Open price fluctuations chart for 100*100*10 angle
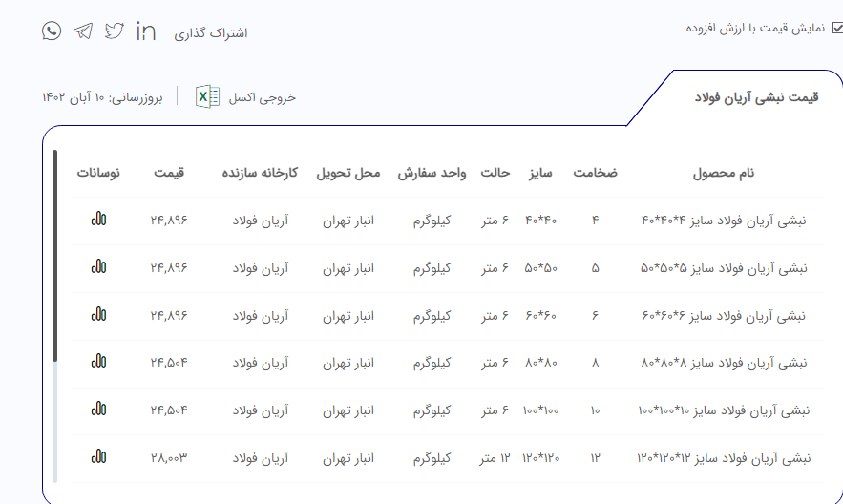 pyautogui.click(x=98, y=409)
